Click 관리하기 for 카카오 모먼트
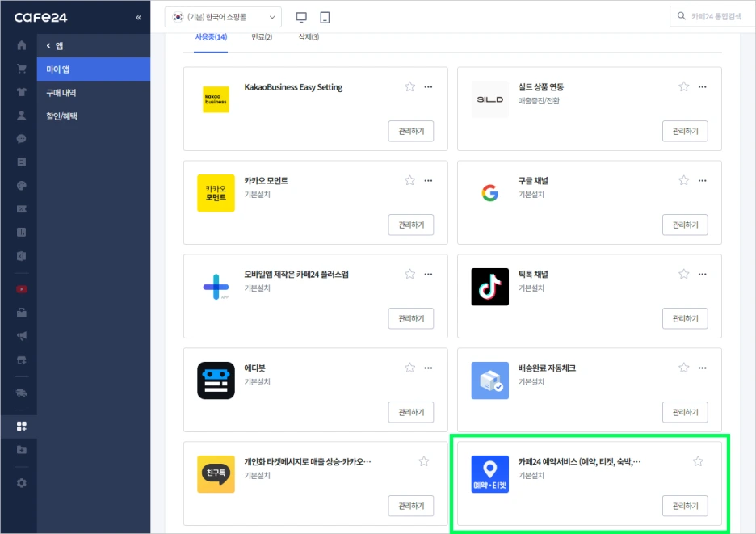The image size is (756, 534). [411, 225]
